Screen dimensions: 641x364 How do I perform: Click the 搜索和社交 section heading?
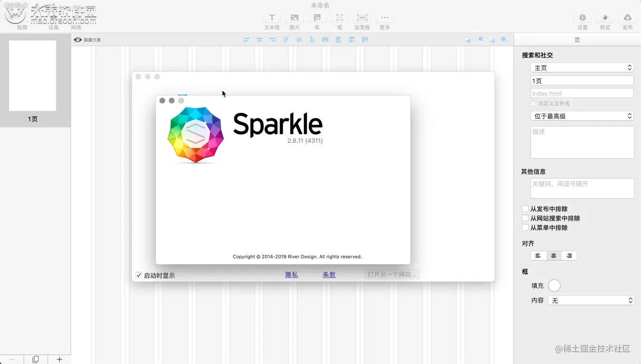pos(537,55)
